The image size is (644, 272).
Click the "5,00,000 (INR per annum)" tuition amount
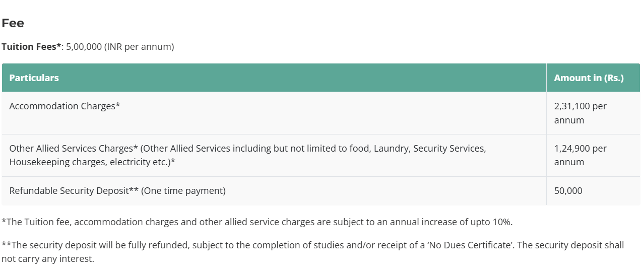[x=120, y=47]
